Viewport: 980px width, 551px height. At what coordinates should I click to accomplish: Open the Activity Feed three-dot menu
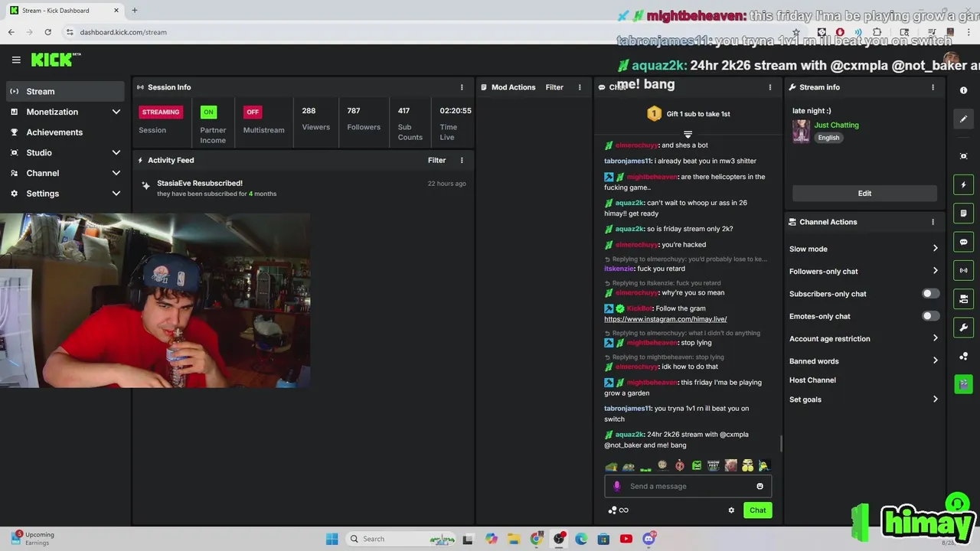[x=462, y=160]
